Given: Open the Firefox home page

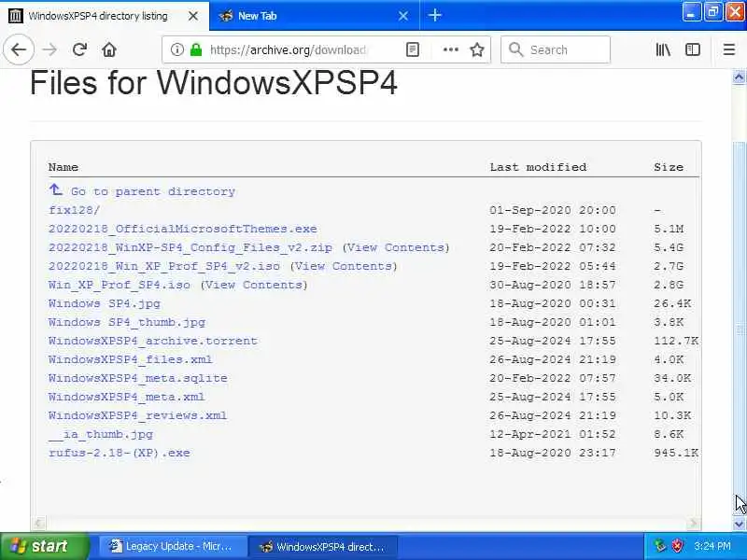Looking at the screenshot, I should coord(109,49).
